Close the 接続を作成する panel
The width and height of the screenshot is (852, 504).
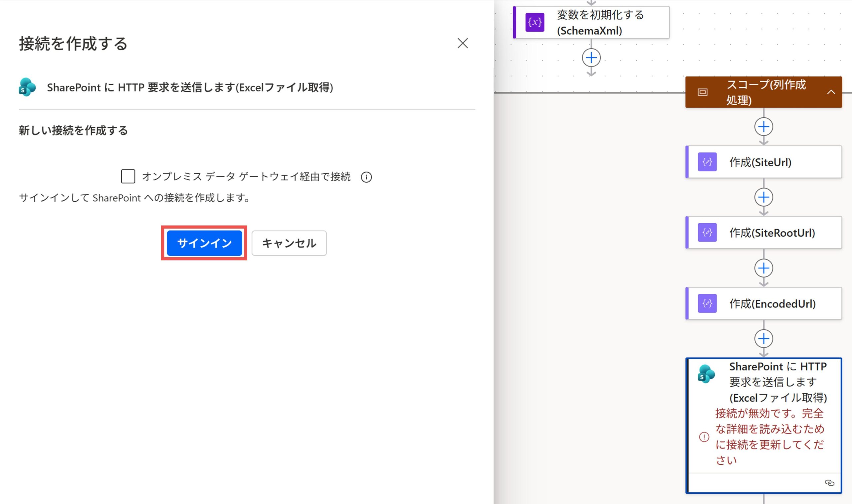point(463,43)
